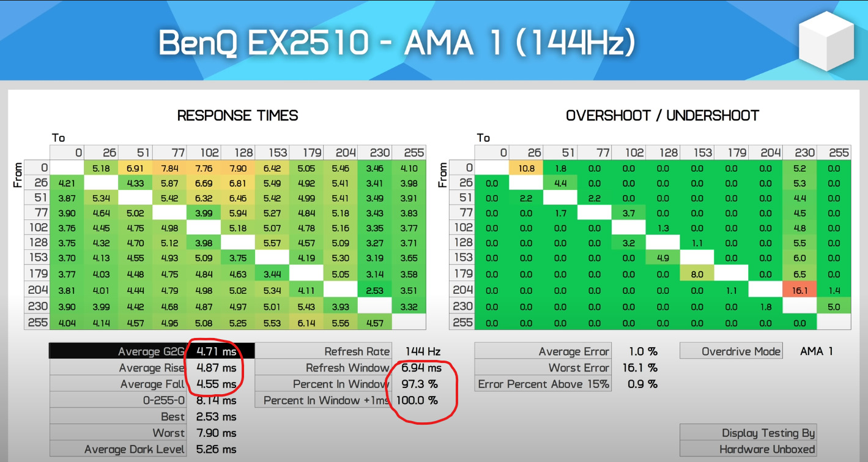The height and width of the screenshot is (462, 868).
Task: Click the yellow 10.8 overshoot table cell
Action: (x=527, y=168)
